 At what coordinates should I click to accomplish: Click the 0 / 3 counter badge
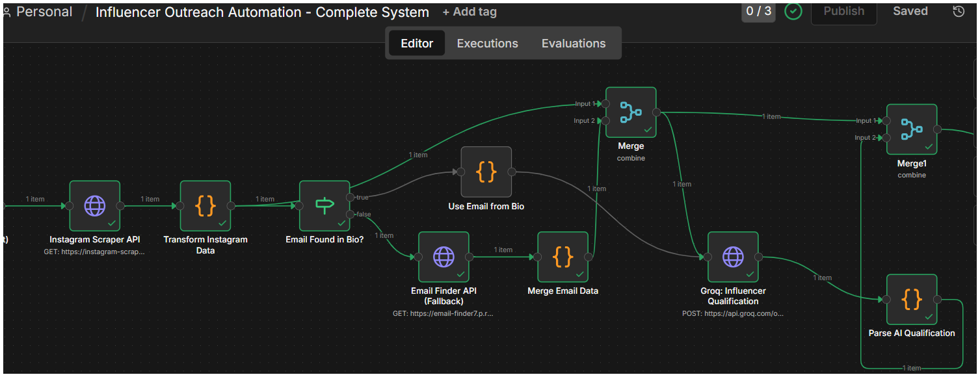pos(758,11)
